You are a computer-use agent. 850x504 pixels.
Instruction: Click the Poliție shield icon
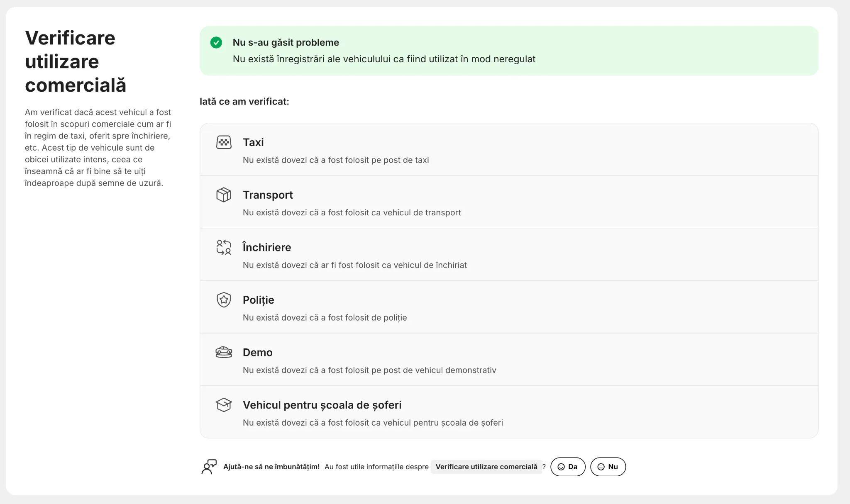[224, 299]
